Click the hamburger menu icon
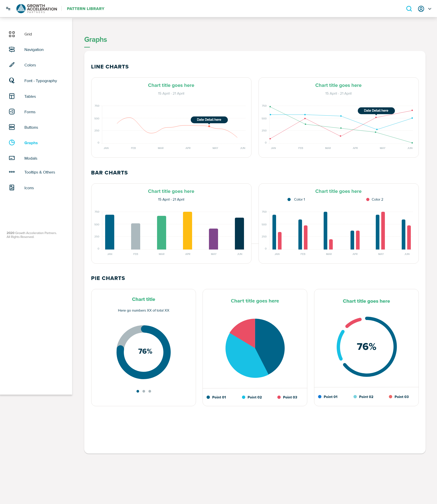 coord(8,9)
